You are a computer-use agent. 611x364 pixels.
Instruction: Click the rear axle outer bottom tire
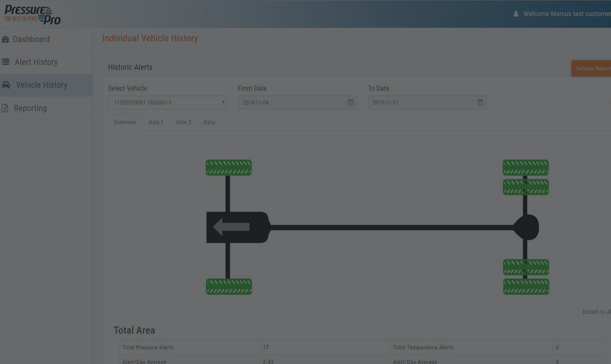click(526, 286)
